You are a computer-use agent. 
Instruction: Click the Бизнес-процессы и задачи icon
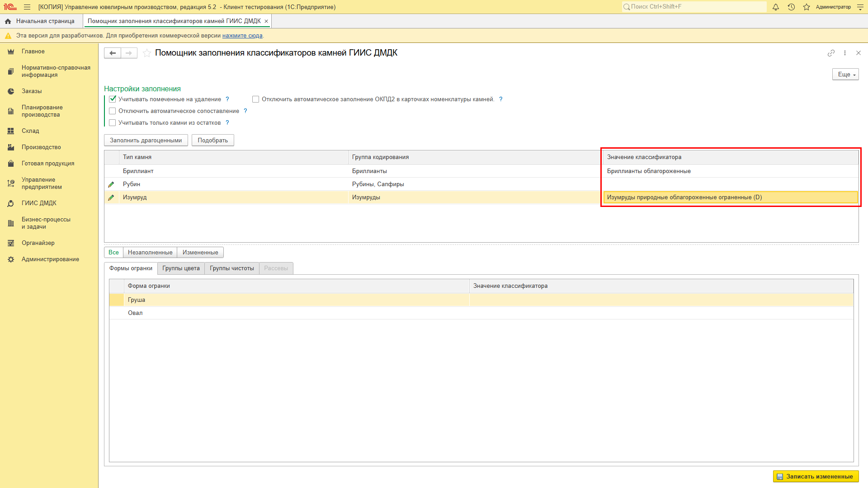[11, 223]
